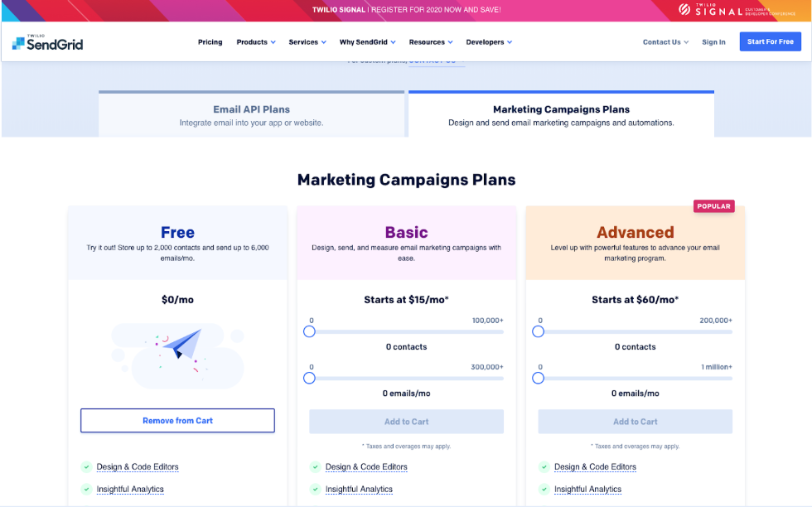Viewport: 812px width, 507px height.
Task: Click the Free plan title
Action: click(177, 232)
